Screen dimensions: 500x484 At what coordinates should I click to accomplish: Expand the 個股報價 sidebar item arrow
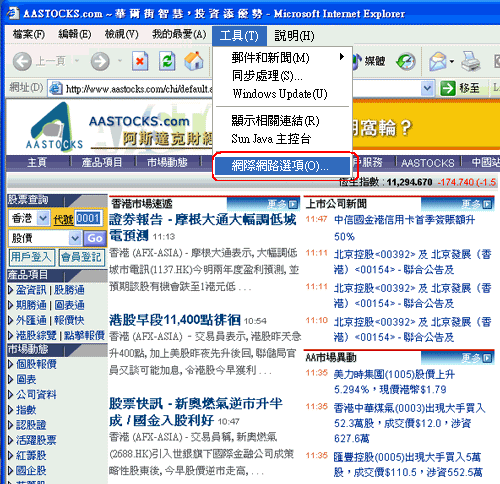[11, 364]
